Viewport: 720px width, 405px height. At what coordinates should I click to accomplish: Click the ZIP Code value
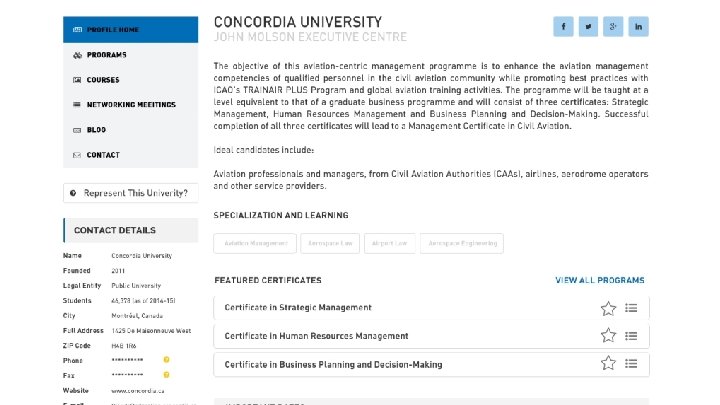point(124,346)
